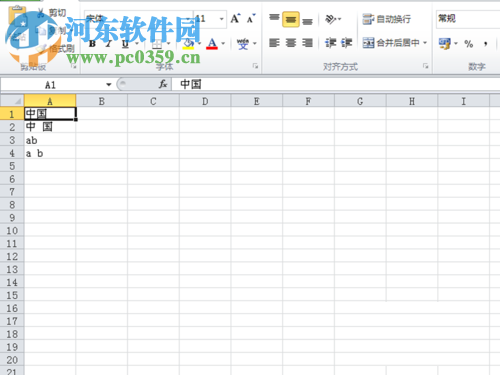Viewport: 500px width, 375px height.
Task: Toggle underline formatting
Action: pyautogui.click(x=125, y=44)
